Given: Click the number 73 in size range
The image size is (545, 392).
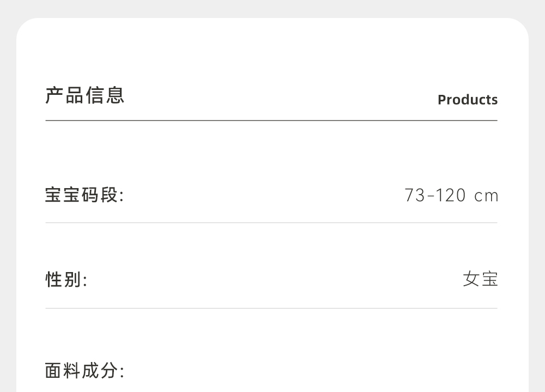Looking at the screenshot, I should (x=415, y=195).
